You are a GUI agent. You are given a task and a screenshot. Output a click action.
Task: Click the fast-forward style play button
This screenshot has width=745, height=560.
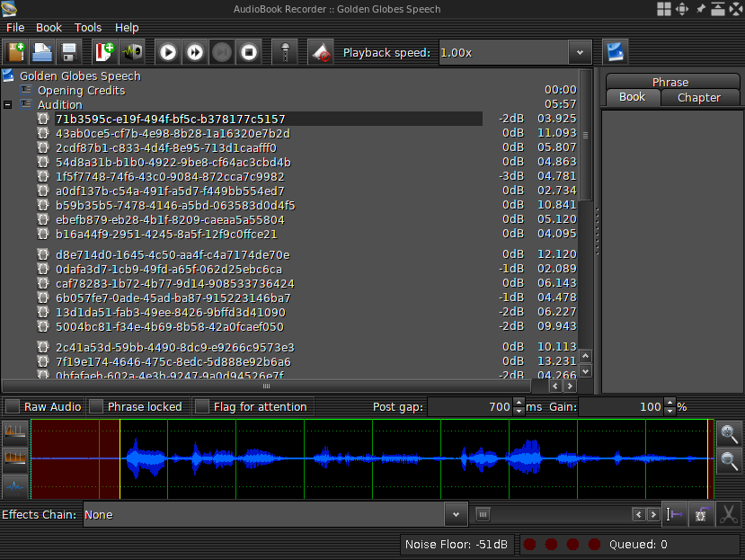[x=195, y=52]
